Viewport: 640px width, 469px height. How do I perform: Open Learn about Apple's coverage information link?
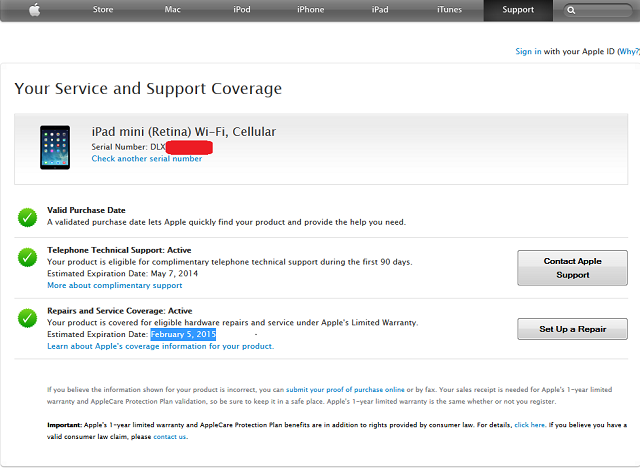pyautogui.click(x=160, y=346)
